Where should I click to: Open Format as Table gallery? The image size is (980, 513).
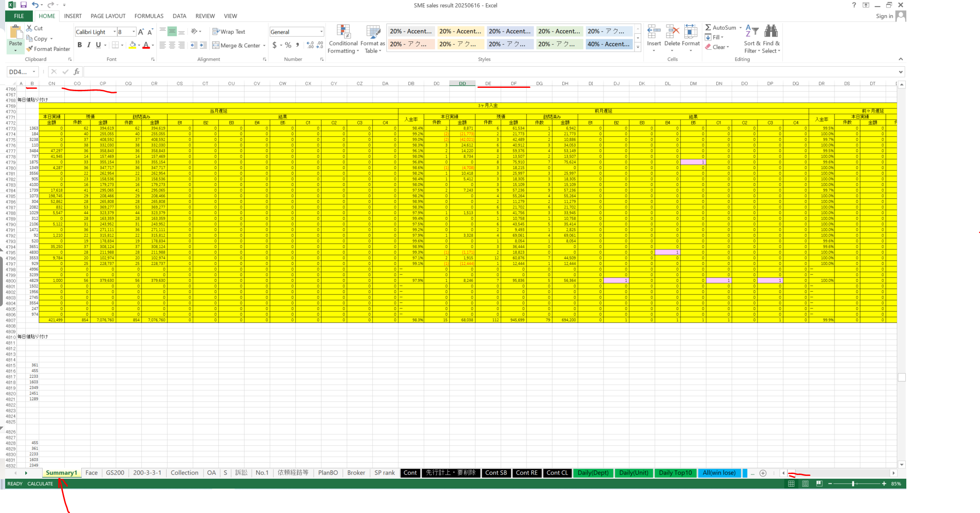click(x=373, y=39)
